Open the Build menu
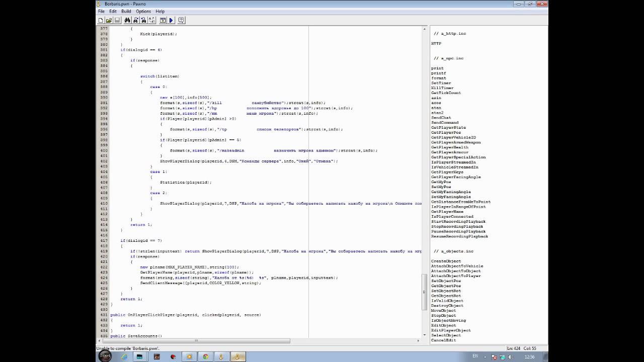The height and width of the screenshot is (362, 644). pyautogui.click(x=126, y=11)
